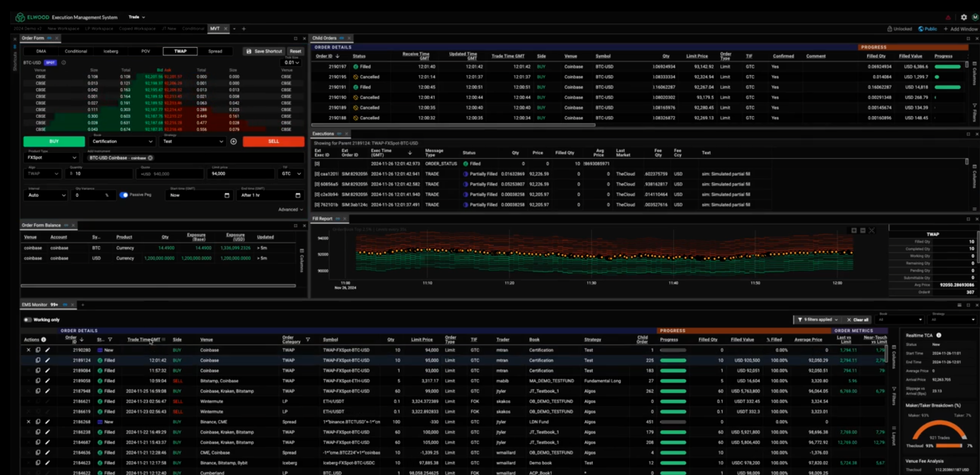Viewport: 980px width, 475px height.
Task: Remove the BTC-USD Coinbase instrument chip
Action: [x=150, y=158]
